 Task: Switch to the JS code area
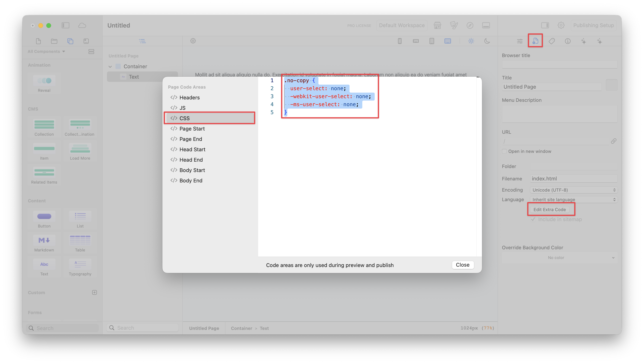(182, 108)
